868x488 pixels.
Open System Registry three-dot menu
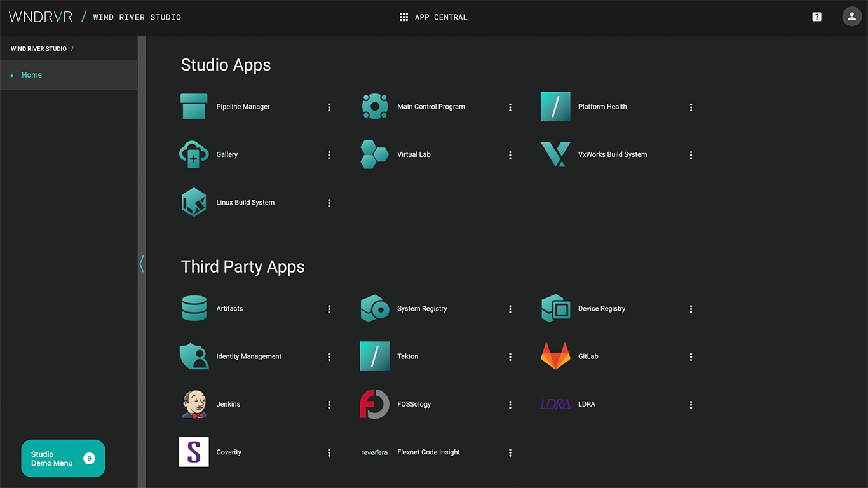point(510,309)
